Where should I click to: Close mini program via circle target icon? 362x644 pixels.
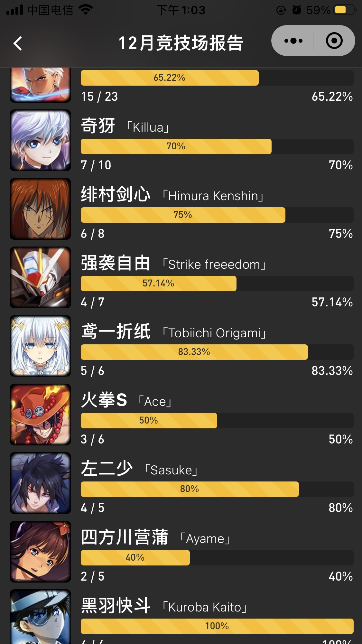334,41
